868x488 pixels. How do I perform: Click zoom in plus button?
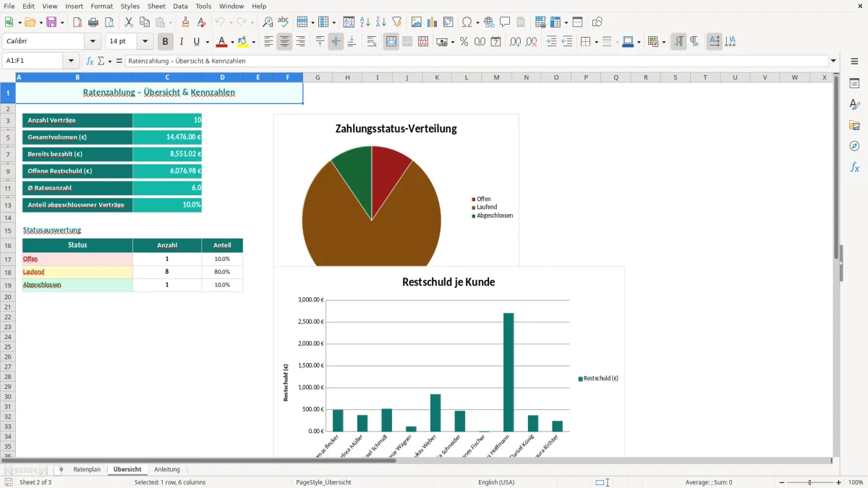coord(838,482)
